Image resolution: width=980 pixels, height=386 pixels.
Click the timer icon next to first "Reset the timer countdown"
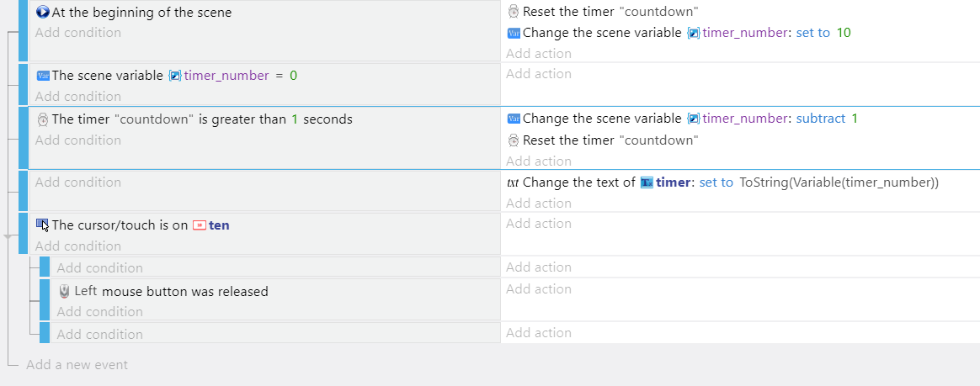pyautogui.click(x=513, y=11)
